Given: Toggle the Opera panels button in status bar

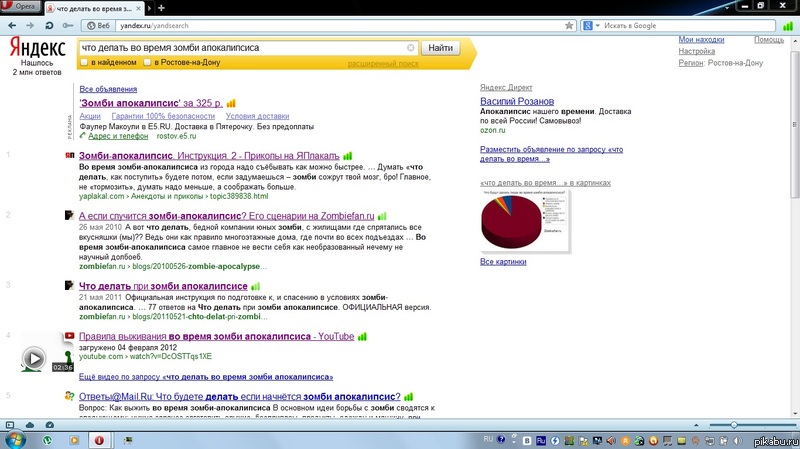Looking at the screenshot, I should click(x=10, y=425).
